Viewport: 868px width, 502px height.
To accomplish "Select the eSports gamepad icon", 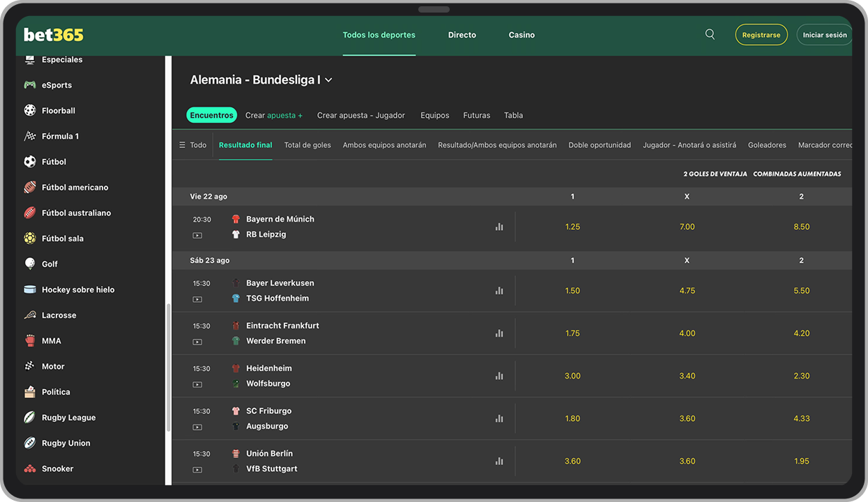I will 30,85.
